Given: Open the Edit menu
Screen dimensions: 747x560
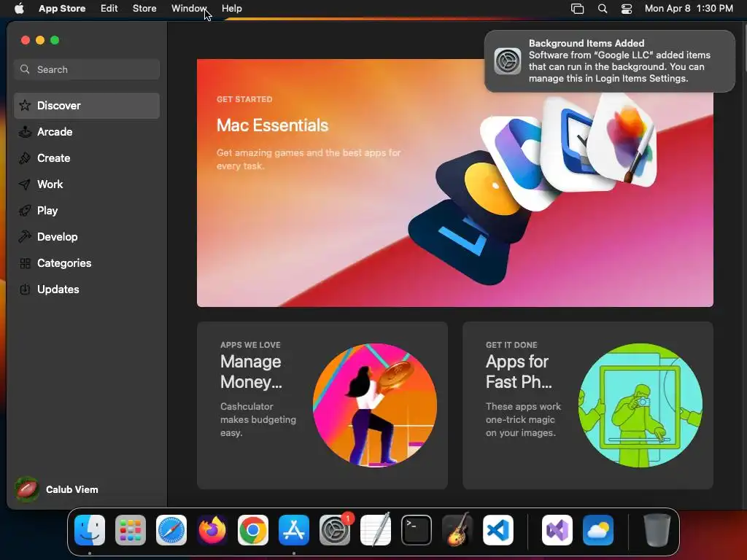Looking at the screenshot, I should 109,9.
